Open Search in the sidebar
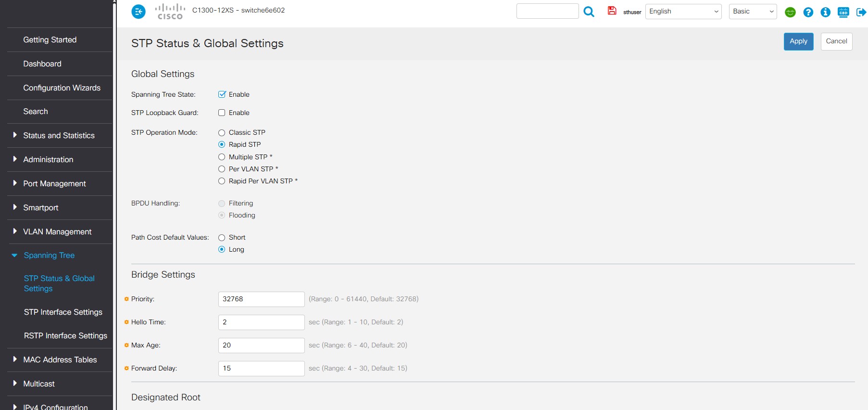Viewport: 868px width, 410px height. pyautogui.click(x=36, y=112)
